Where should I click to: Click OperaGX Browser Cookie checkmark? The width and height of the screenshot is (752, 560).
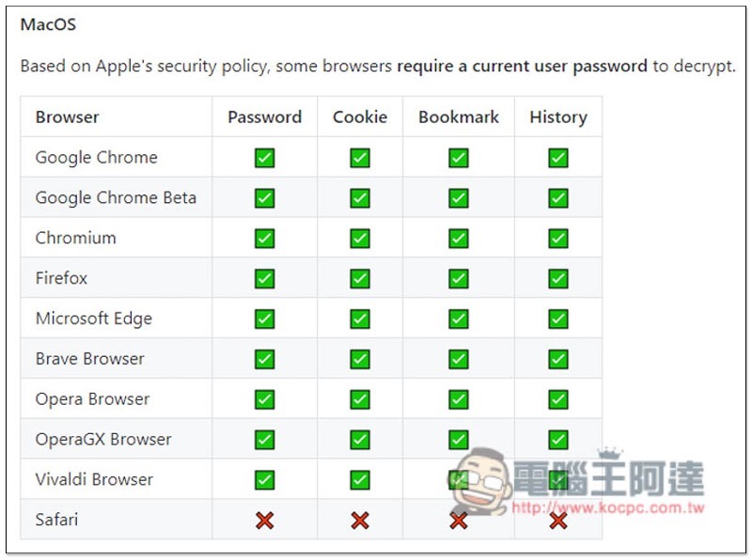pos(360,440)
